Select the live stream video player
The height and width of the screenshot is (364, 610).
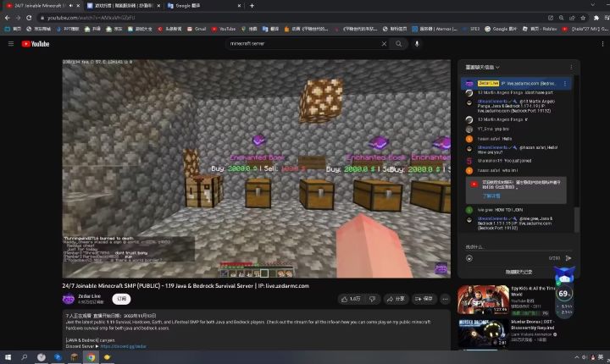pyautogui.click(x=257, y=168)
